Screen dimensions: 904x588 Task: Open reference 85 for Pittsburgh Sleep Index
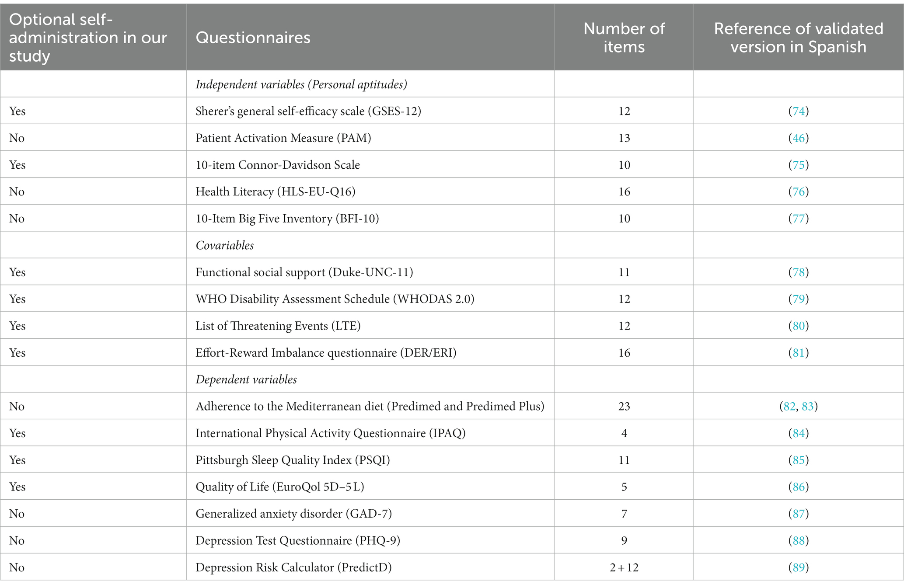point(799,460)
